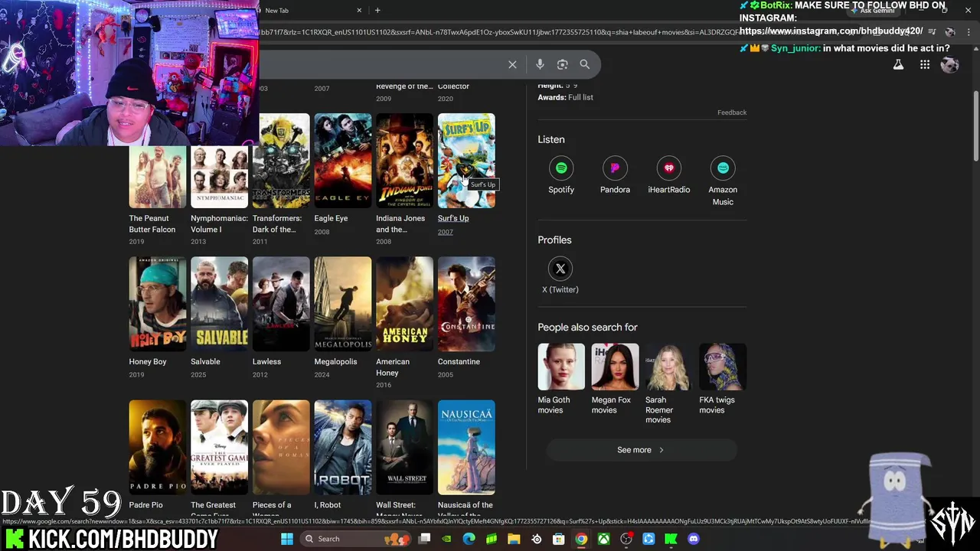This screenshot has width=980, height=551.
Task: Click the Constantine title text
Action: [459, 361]
